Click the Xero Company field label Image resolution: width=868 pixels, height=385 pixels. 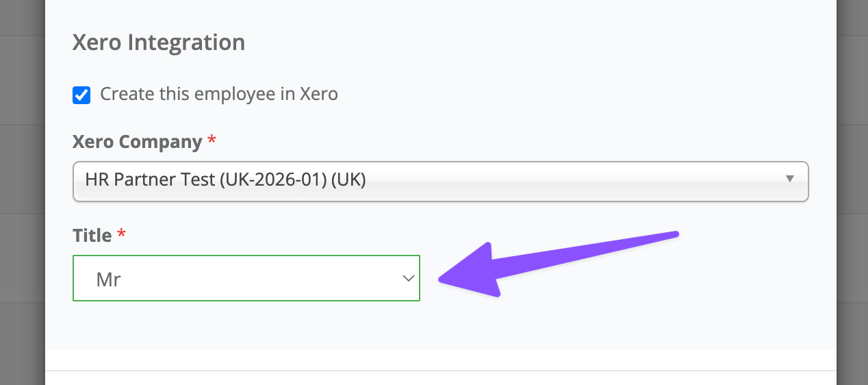pos(137,142)
